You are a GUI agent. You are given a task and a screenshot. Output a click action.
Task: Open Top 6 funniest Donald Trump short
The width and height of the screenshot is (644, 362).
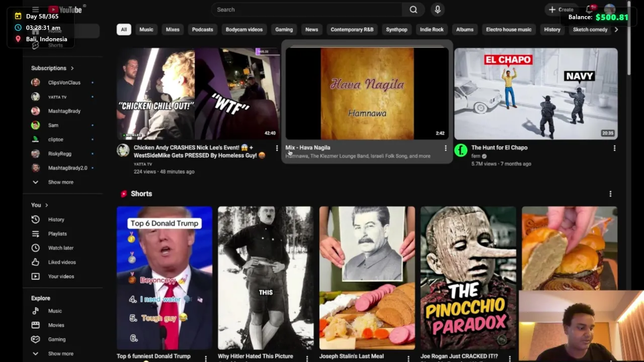pyautogui.click(x=165, y=278)
